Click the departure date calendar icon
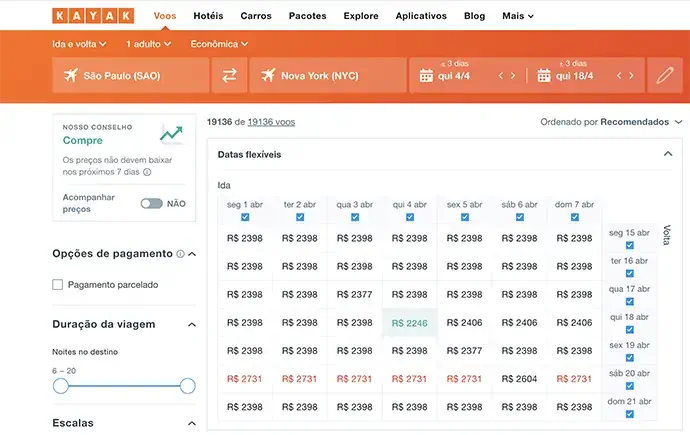690x435 pixels. [426, 76]
